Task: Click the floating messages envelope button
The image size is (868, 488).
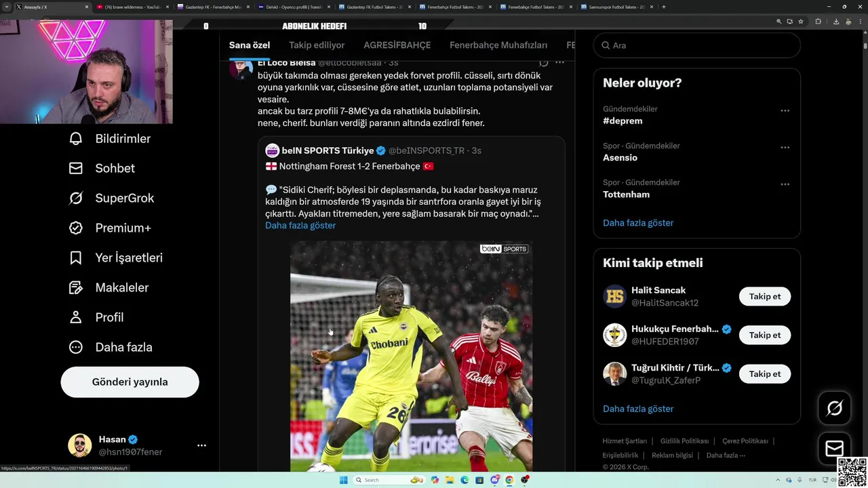Action: click(834, 448)
